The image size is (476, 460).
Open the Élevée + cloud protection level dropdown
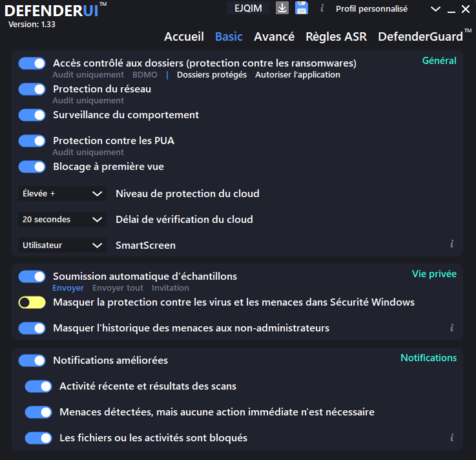click(x=62, y=193)
